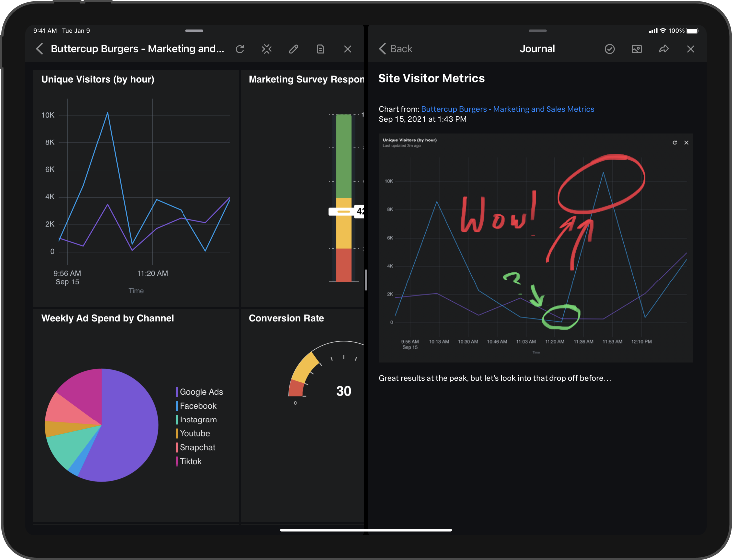Refresh the embedded Unique Visitors chart in the journal
The width and height of the screenshot is (732, 560).
[675, 142]
